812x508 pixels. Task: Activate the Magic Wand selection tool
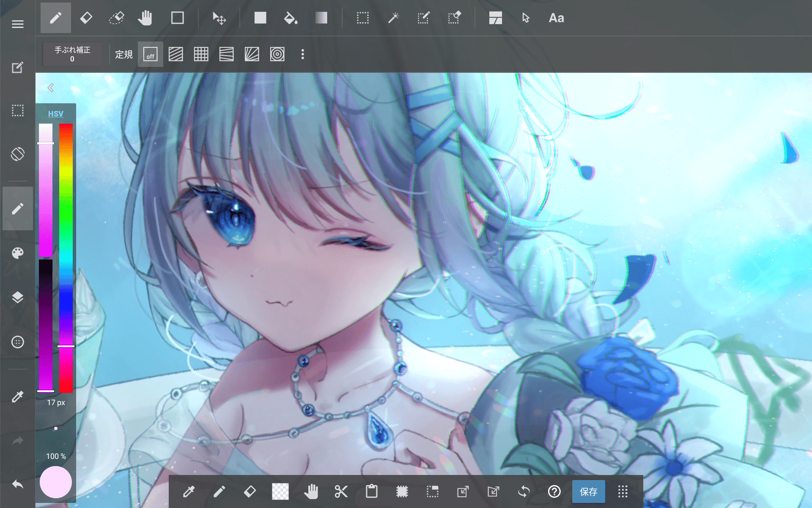(x=393, y=18)
